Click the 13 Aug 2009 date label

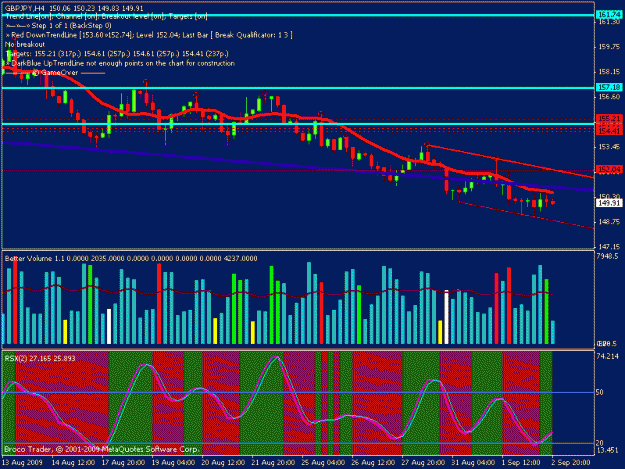[22, 463]
